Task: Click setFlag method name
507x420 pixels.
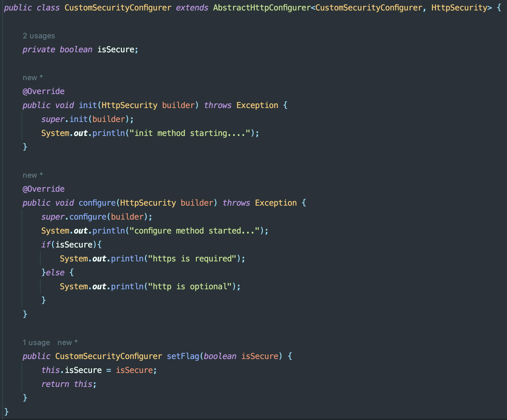Action: coord(183,356)
